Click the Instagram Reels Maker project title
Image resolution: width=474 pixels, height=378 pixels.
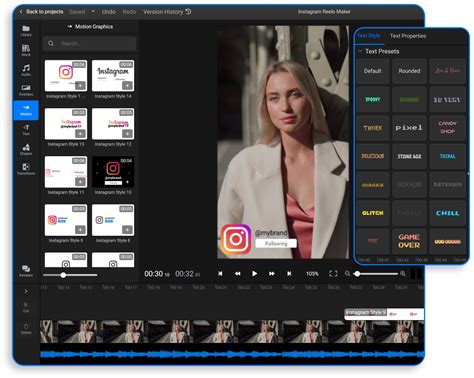[x=324, y=12]
